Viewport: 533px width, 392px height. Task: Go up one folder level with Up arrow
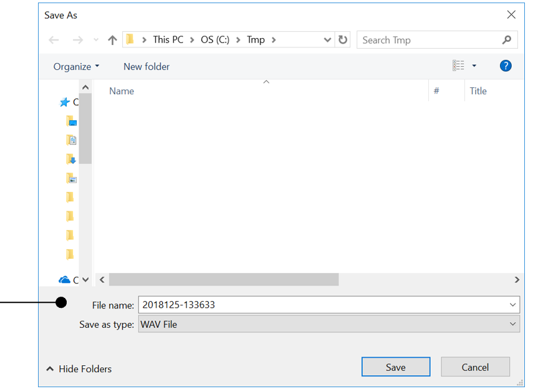(x=112, y=40)
